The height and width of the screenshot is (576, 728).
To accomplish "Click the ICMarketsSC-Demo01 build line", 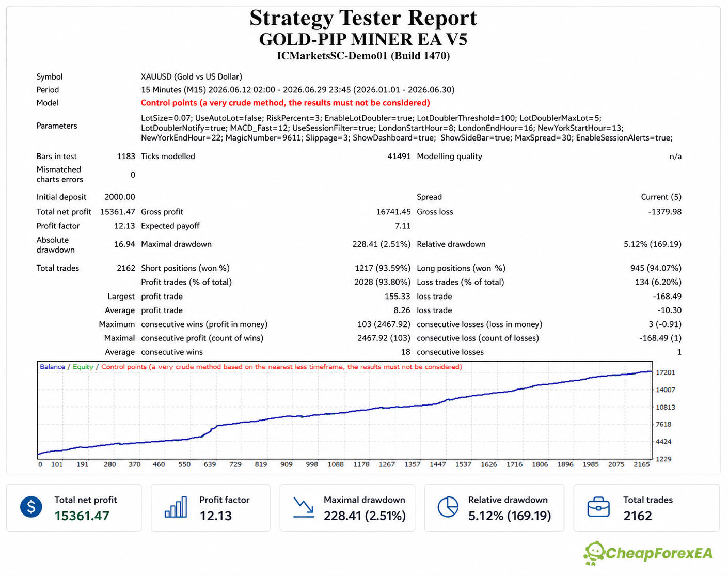I will (x=363, y=56).
